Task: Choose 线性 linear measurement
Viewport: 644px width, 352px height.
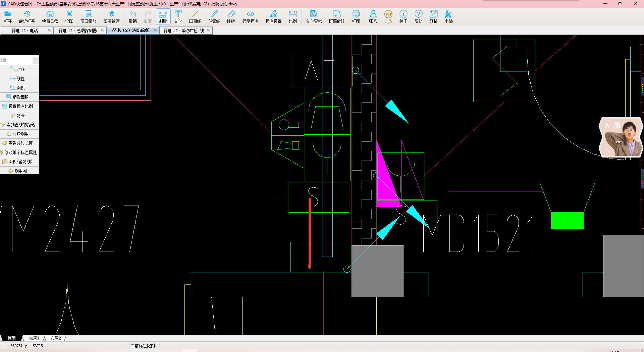Action: [x=19, y=79]
